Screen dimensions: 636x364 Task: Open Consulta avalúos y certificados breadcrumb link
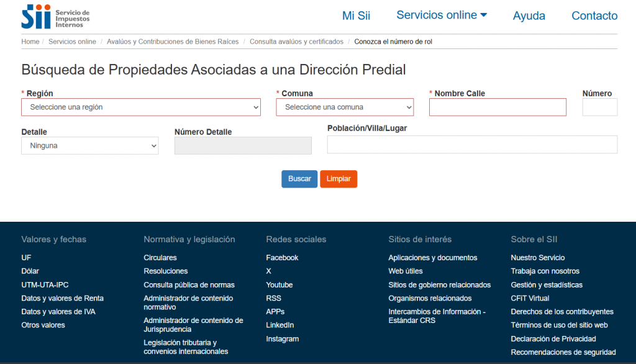(x=296, y=41)
